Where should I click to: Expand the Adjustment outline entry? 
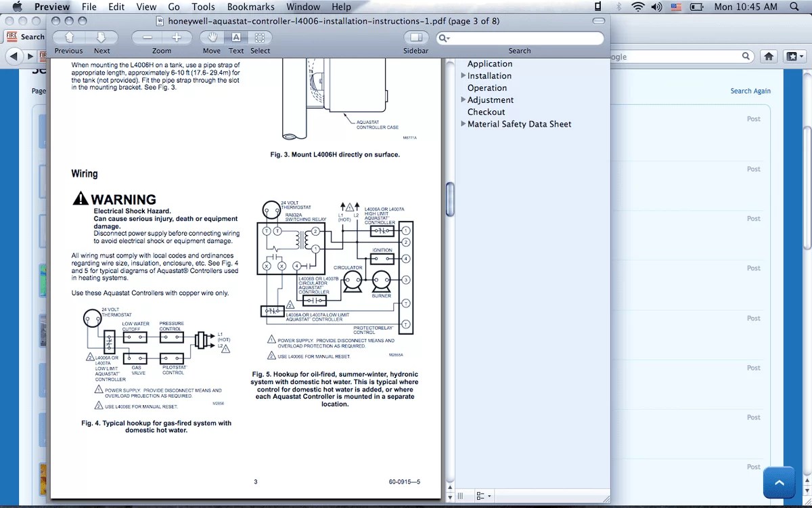464,100
